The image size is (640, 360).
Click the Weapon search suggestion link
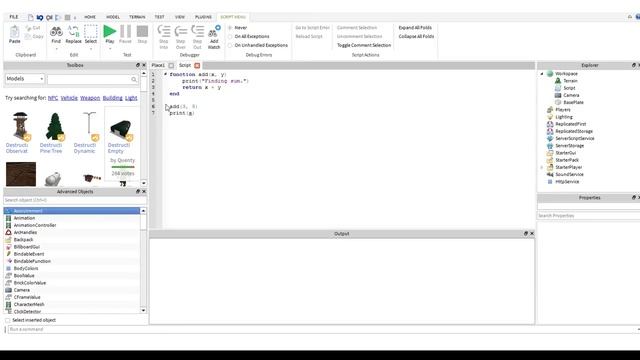[x=90, y=98]
